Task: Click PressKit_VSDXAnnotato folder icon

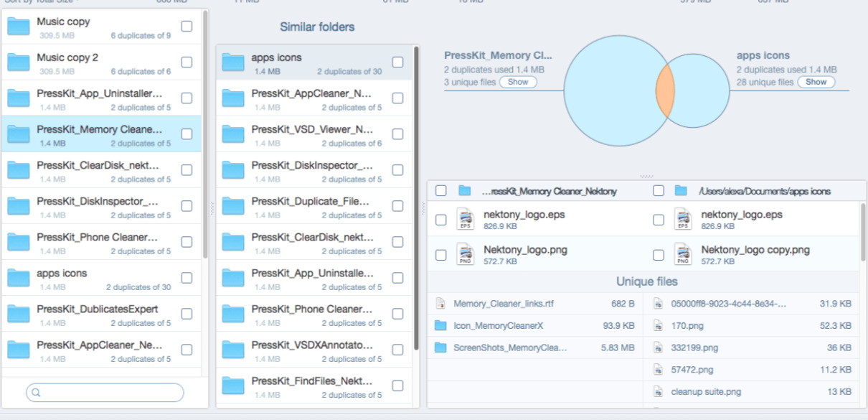Action: point(233,350)
